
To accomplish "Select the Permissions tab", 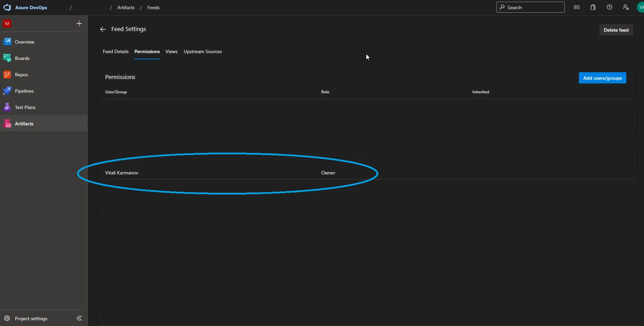I will coord(147,52).
